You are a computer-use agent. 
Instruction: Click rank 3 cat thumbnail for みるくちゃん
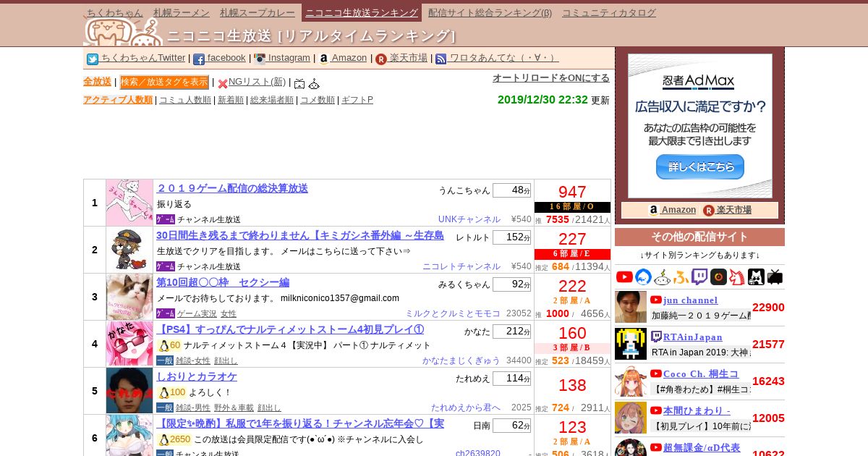pos(129,297)
